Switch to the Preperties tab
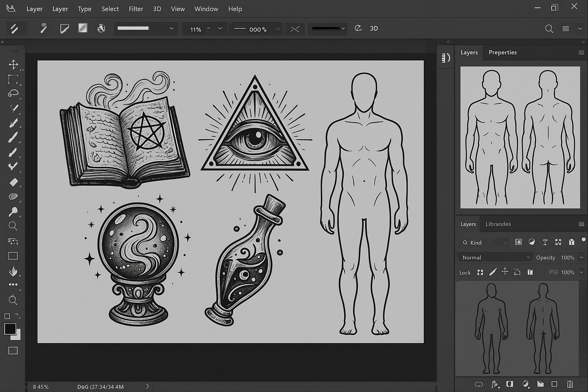Screen dimensions: 588x392 click(502, 52)
